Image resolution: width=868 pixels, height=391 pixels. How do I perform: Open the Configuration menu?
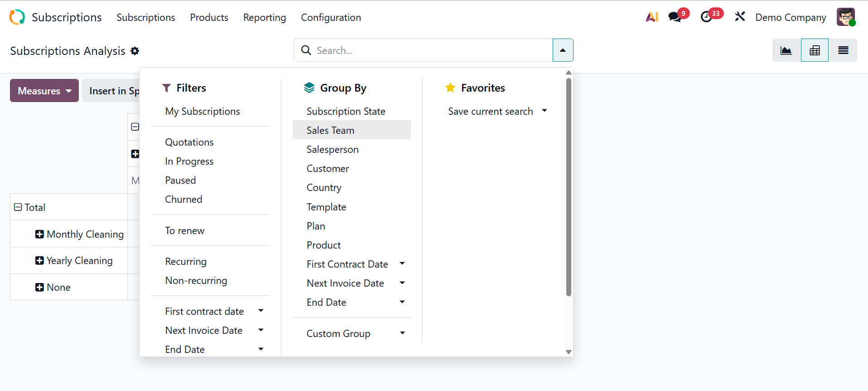[331, 18]
